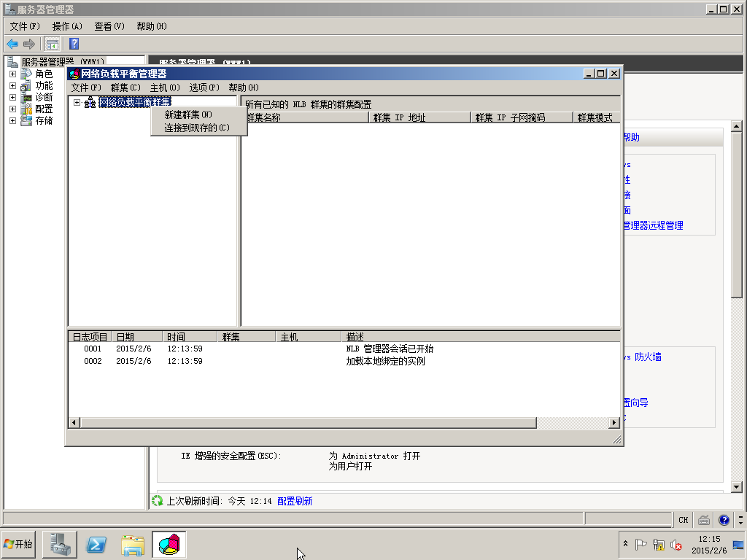
Task: Expand the 功能 node
Action: (13, 86)
